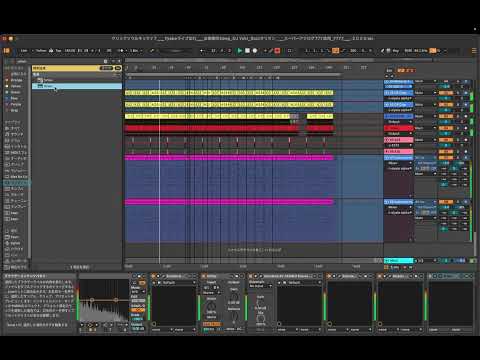Click the orange CPU load meter
This screenshot has width=480, height=360.
[433, 51]
